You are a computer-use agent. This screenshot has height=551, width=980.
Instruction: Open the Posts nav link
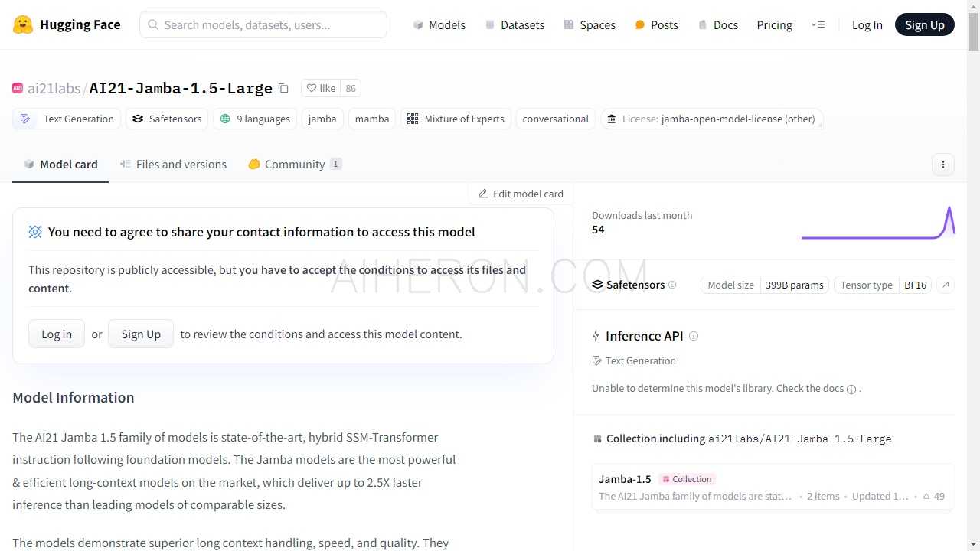pos(656,24)
